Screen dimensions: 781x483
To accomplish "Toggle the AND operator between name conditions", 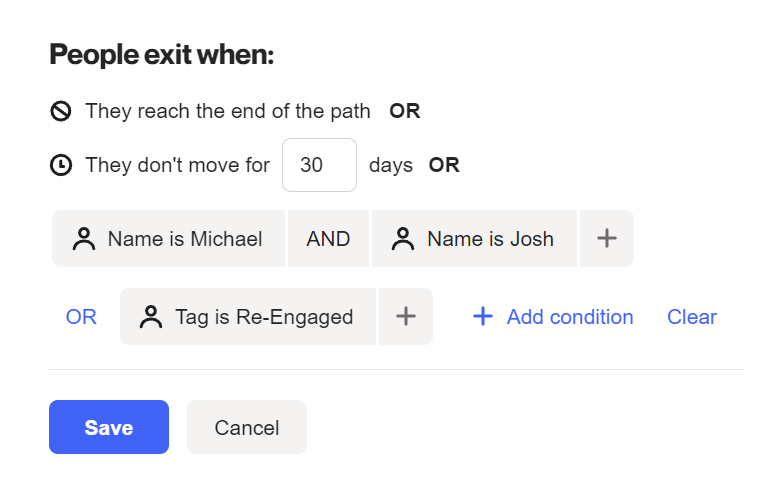I will (328, 239).
